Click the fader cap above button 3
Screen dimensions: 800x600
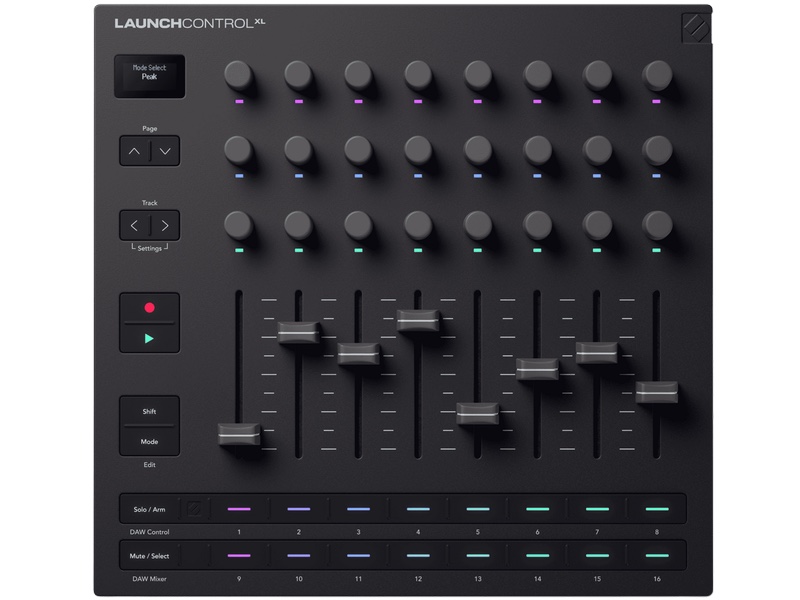coord(359,354)
